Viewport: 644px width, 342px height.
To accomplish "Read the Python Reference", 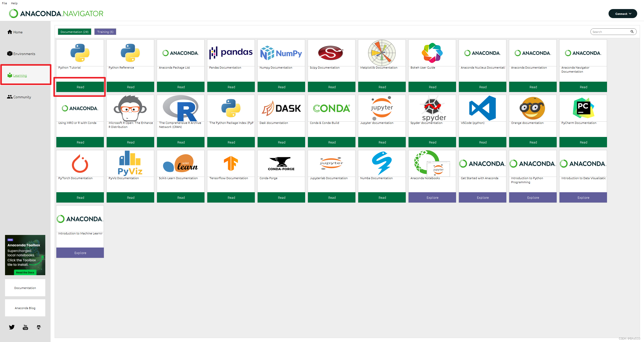I will [130, 87].
